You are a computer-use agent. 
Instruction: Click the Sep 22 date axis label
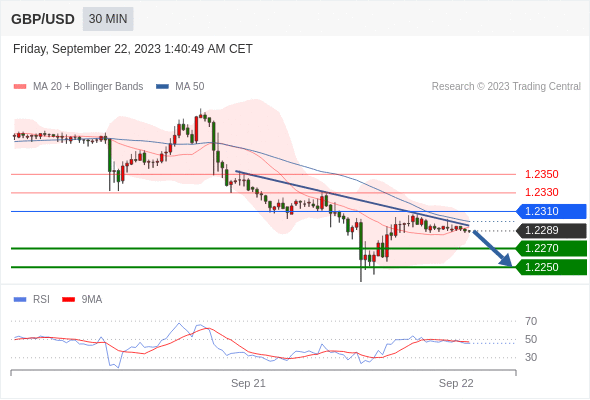tap(456, 383)
